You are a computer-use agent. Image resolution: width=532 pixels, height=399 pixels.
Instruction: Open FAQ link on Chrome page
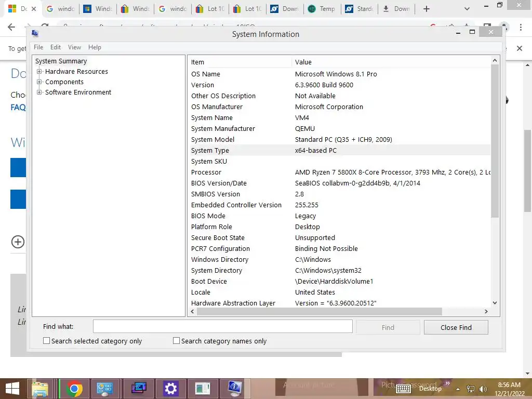(x=18, y=108)
